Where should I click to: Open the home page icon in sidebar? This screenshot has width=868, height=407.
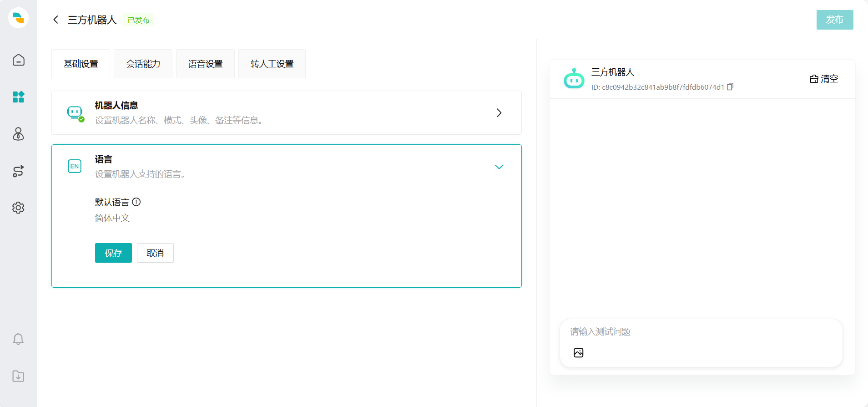[x=18, y=60]
